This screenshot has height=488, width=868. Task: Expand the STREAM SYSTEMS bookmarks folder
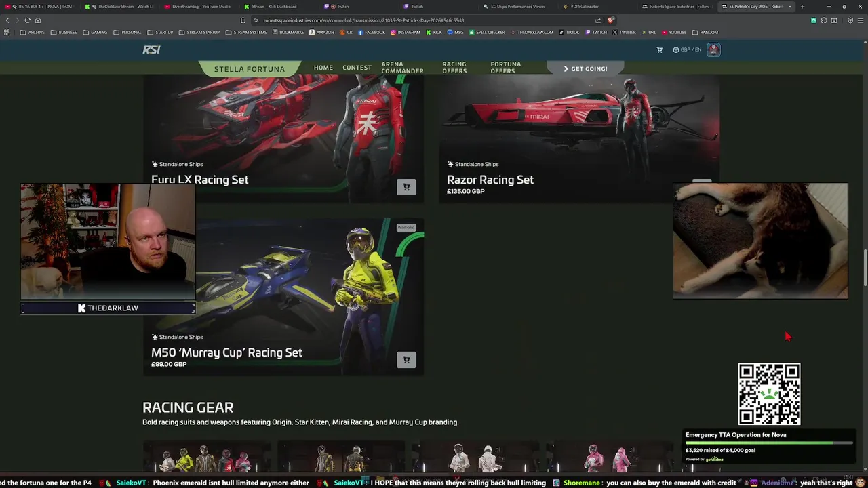[246, 32]
